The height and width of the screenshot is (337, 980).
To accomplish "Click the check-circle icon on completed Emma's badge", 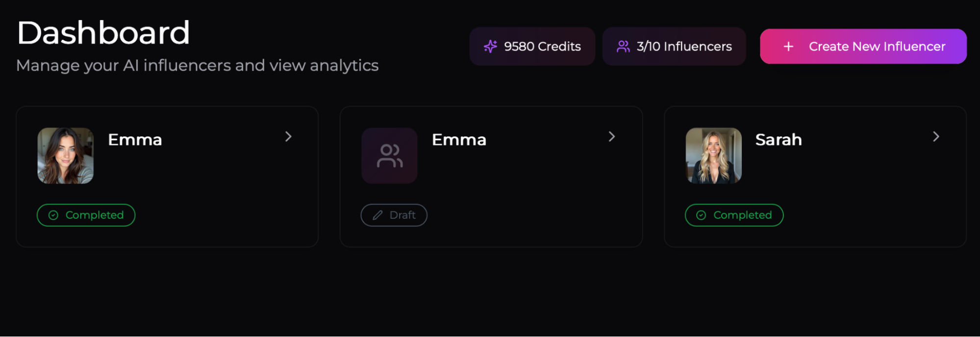I will tap(53, 215).
